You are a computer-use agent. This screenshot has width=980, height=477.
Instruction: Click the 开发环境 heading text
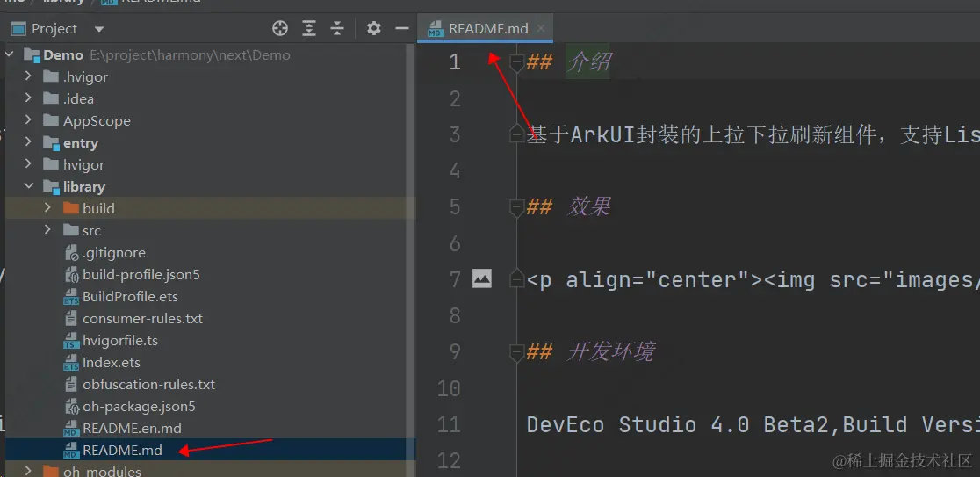pyautogui.click(x=610, y=352)
